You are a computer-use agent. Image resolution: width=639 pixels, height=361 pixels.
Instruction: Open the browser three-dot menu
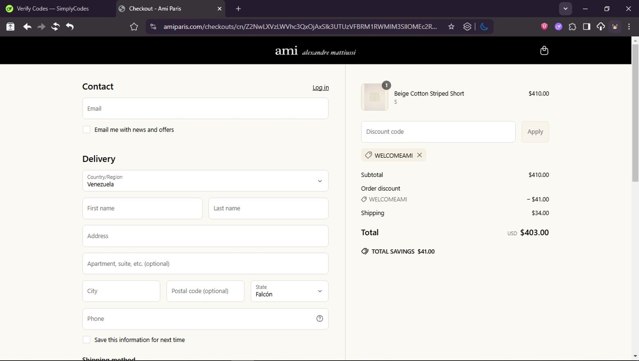coord(629,26)
